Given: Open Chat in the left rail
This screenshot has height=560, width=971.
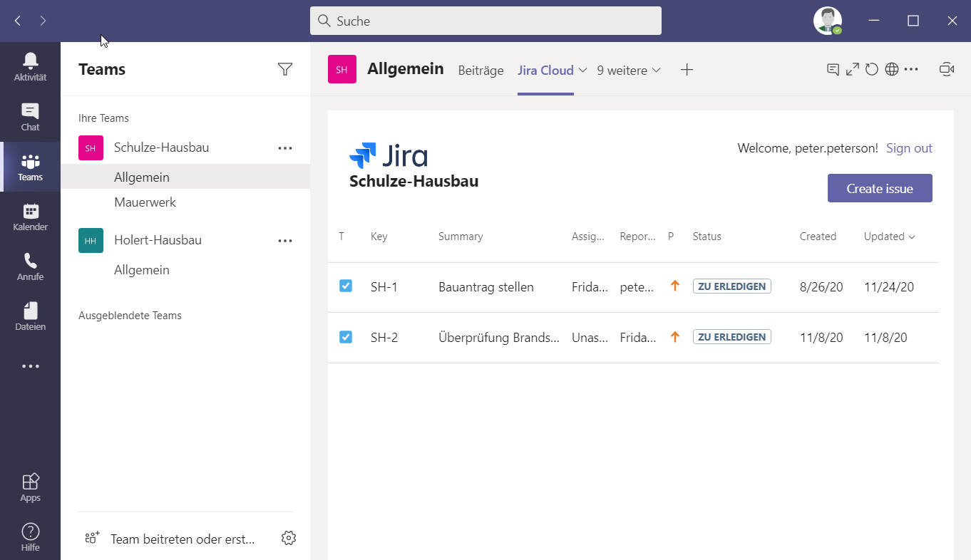Looking at the screenshot, I should (30, 117).
